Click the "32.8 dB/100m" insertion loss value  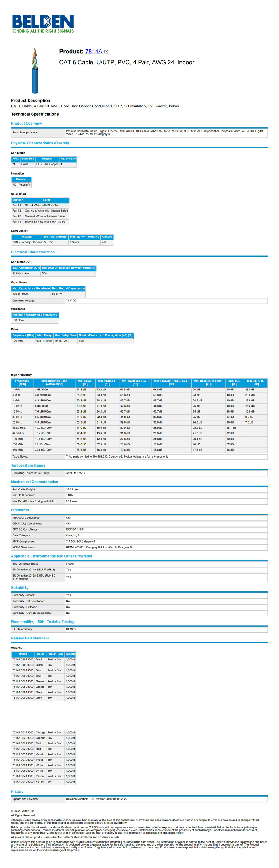[54, 450]
